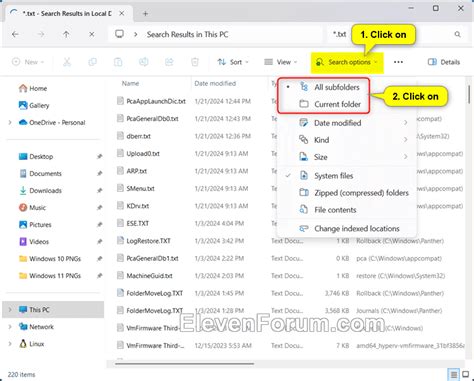Open Windows 10 PNGs folder

pyautogui.click(x=50, y=259)
